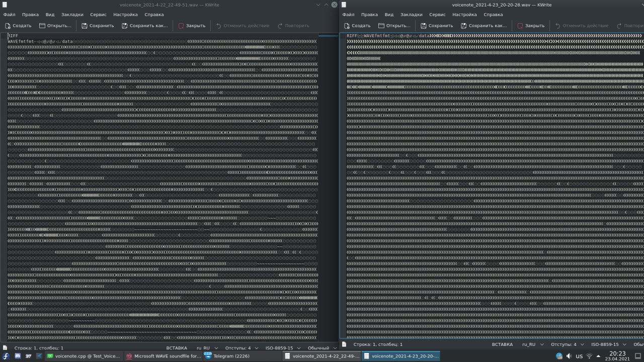Screen dimensions: 644x362
Task: Switch to Microsoft WAVE soundfile browser task
Action: [163, 356]
